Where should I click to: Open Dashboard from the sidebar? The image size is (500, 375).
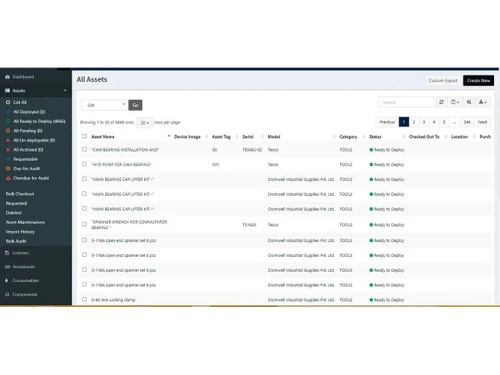pos(23,77)
